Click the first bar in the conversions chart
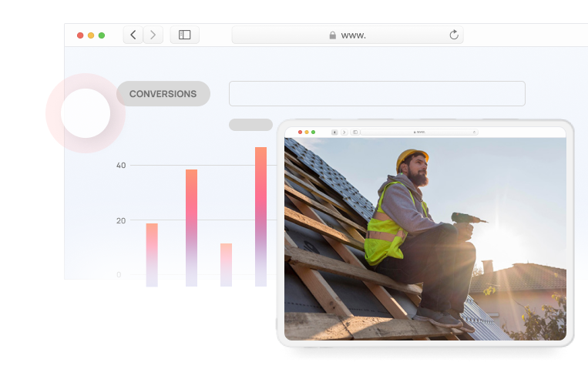The width and height of the screenshot is (588, 369). [152, 254]
